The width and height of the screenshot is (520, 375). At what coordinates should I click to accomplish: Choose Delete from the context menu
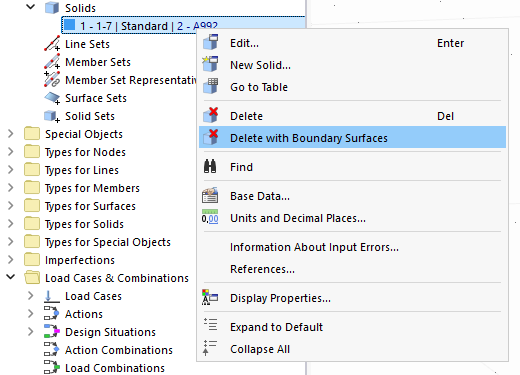coord(352,116)
